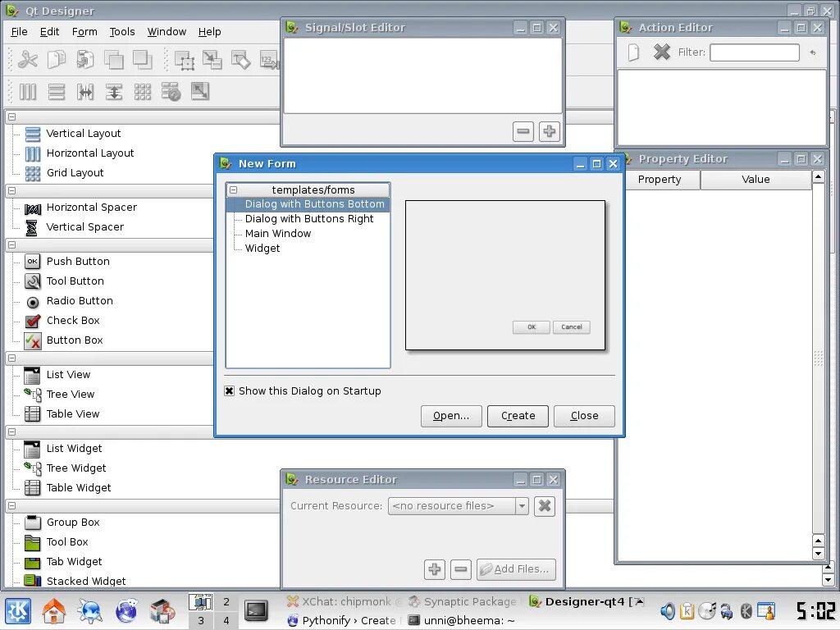This screenshot has height=630, width=840.
Task: Click the New action icon in Action Editor
Action: pos(633,52)
